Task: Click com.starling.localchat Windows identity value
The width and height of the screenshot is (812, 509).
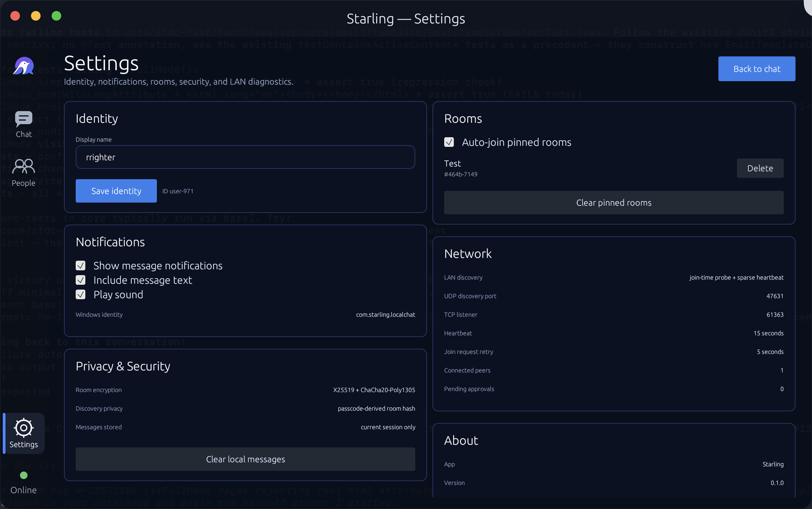Action: 385,315
